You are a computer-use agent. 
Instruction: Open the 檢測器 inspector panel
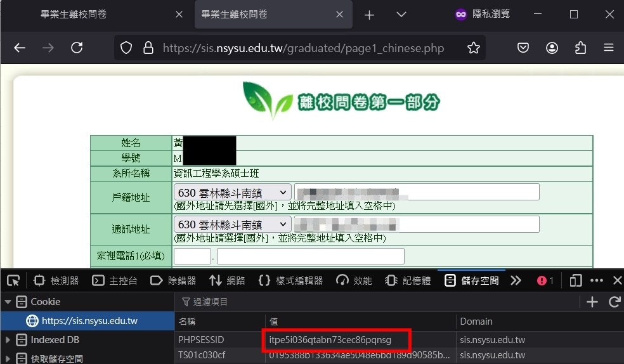pos(56,281)
